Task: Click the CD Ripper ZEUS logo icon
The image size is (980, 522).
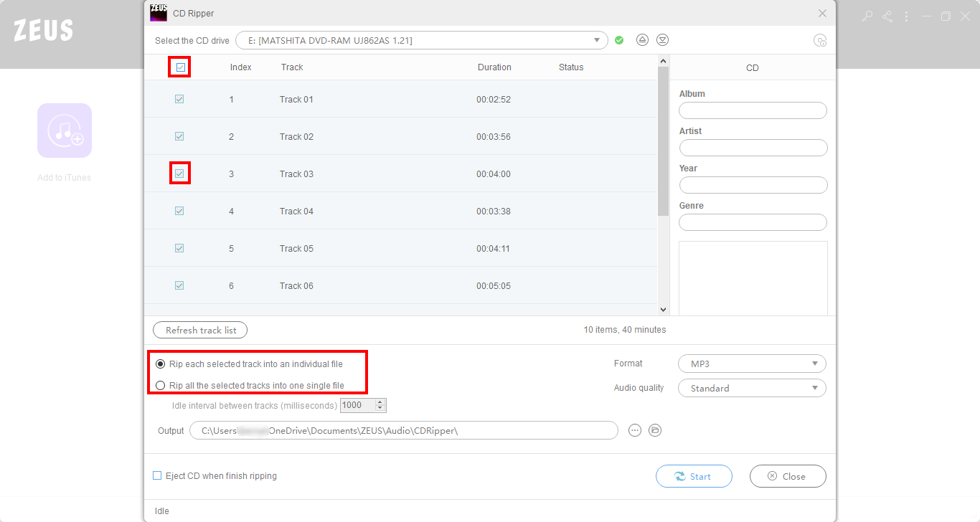Action: click(159, 12)
